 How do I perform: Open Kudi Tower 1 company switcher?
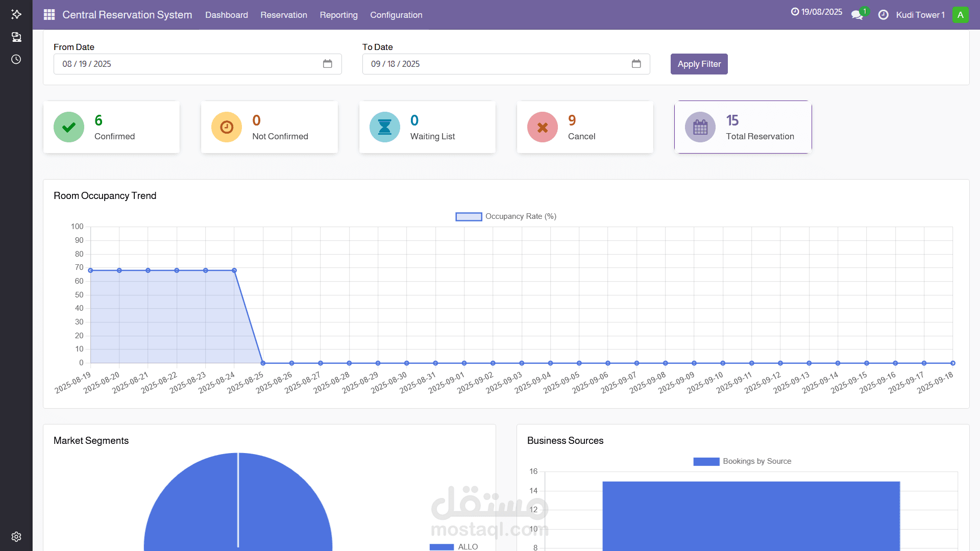(920, 15)
